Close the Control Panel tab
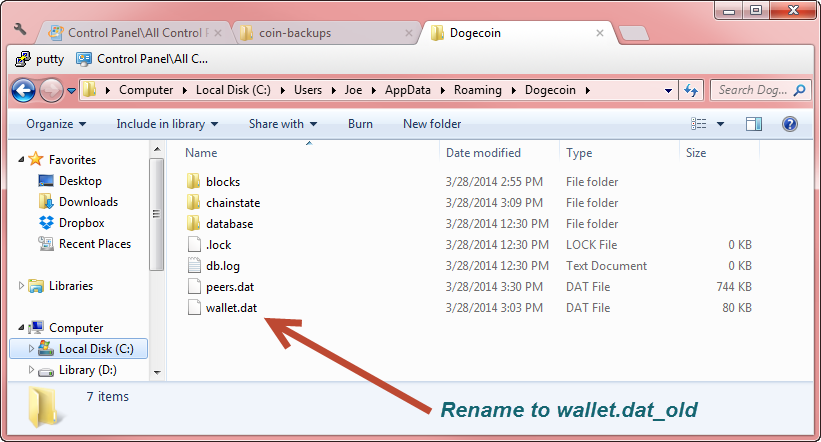Viewport: 821px width, 442px height. click(x=218, y=33)
